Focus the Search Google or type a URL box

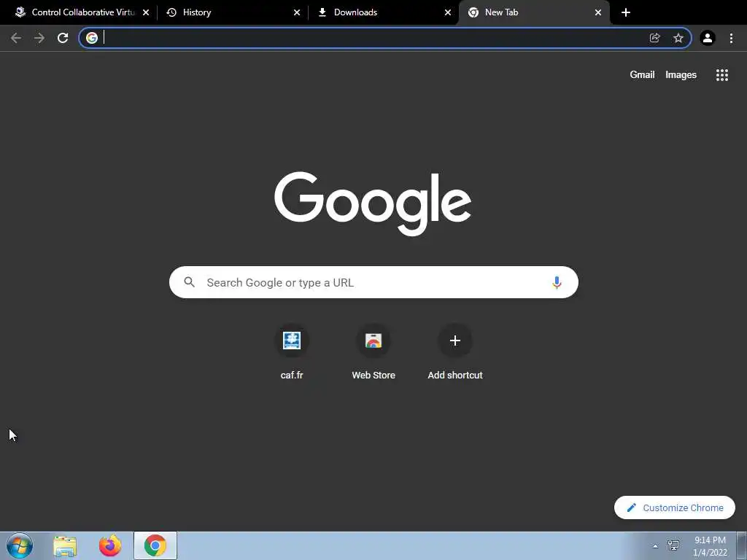click(x=373, y=282)
